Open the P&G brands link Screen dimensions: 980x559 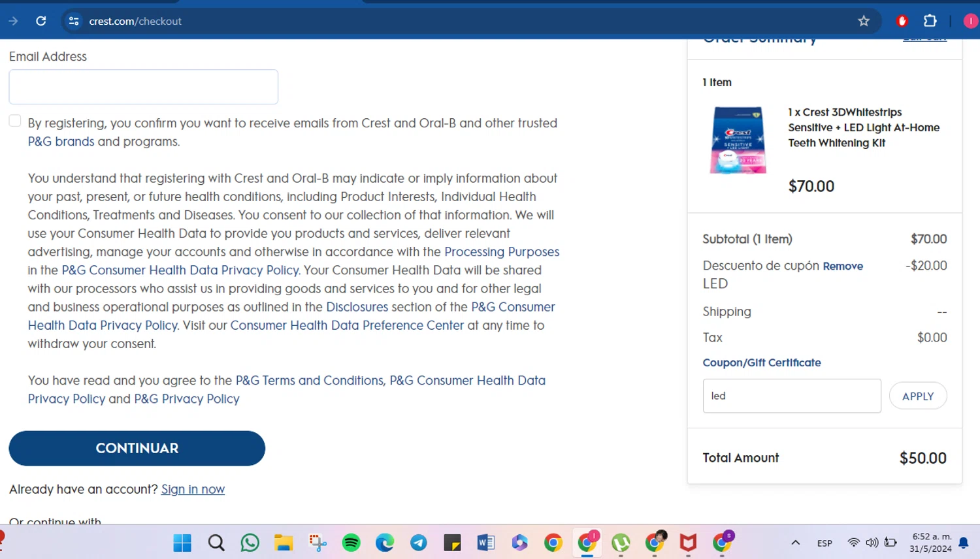click(61, 142)
